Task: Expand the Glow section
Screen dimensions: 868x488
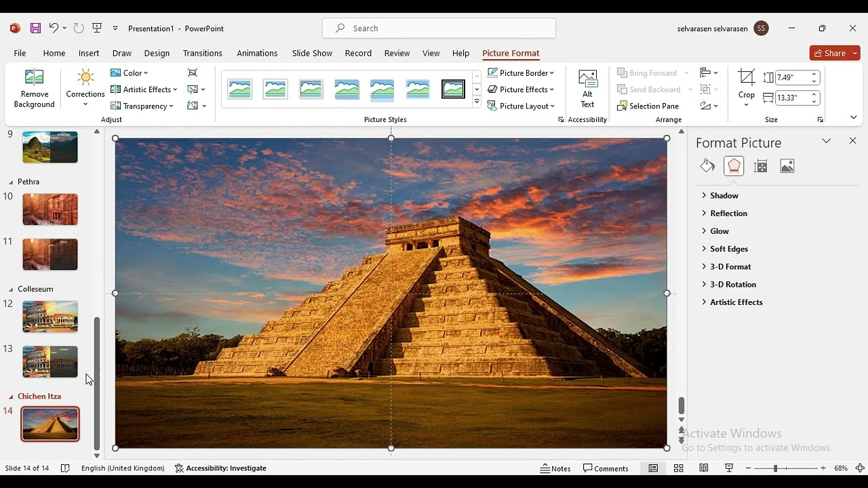Action: coord(715,231)
